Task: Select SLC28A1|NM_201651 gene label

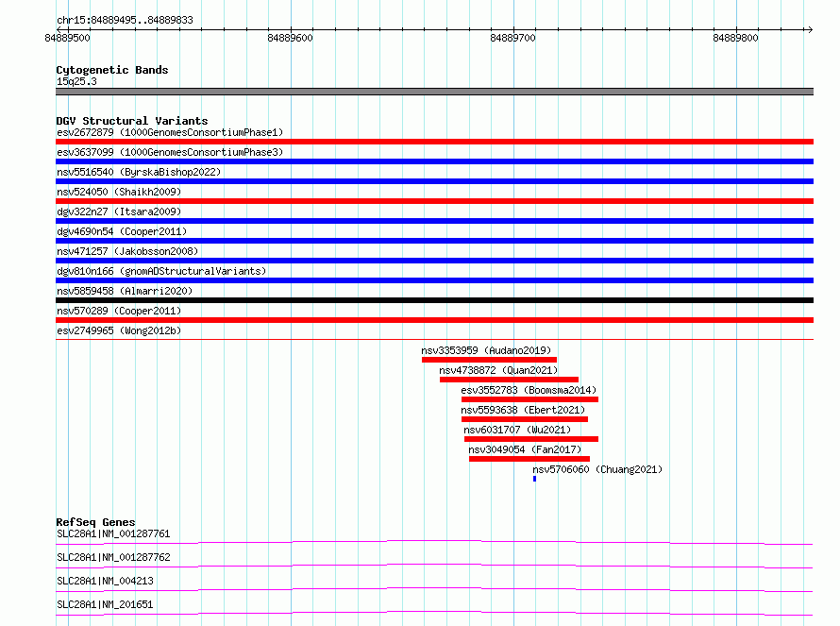Action: 105,604
